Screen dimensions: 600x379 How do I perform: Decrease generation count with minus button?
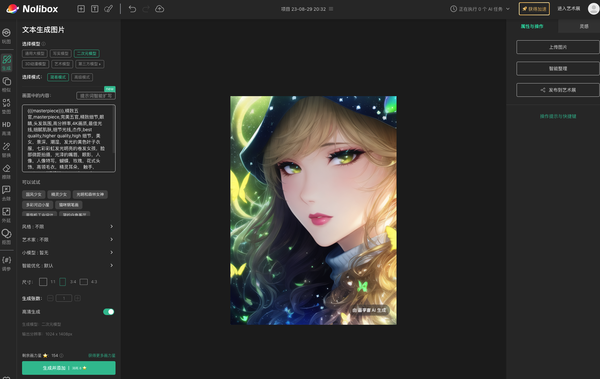click(x=50, y=298)
